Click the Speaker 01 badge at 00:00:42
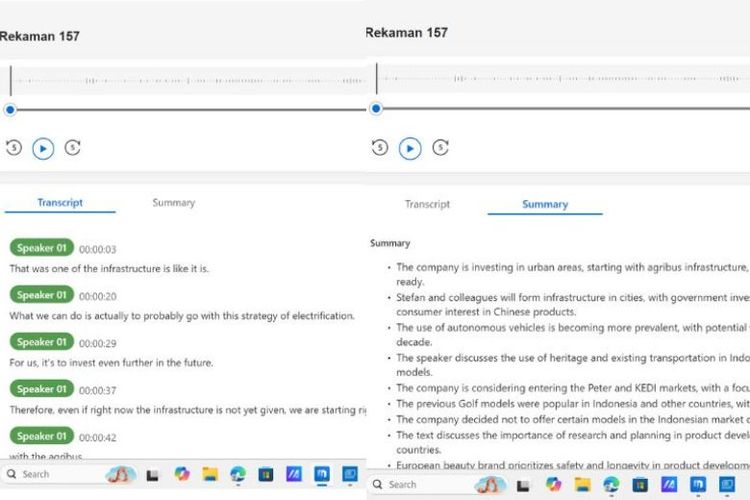This screenshot has height=500, width=750. click(x=42, y=436)
